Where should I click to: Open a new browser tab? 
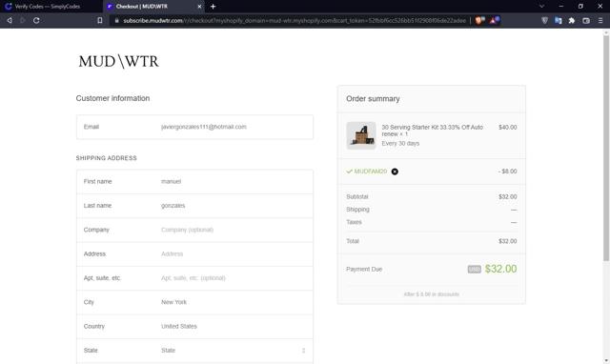pyautogui.click(x=213, y=7)
